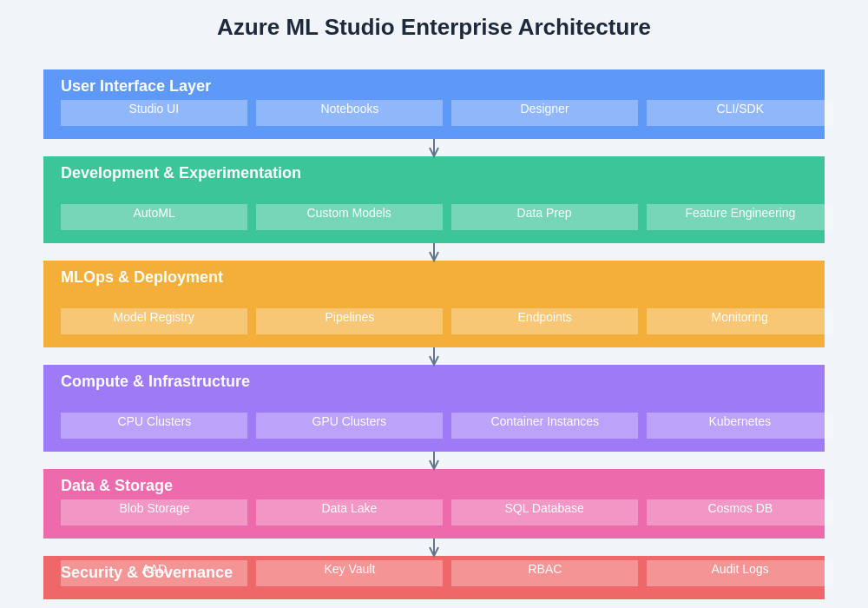This screenshot has width=868, height=608.
Task: Click the Endpoints box
Action: (x=544, y=321)
